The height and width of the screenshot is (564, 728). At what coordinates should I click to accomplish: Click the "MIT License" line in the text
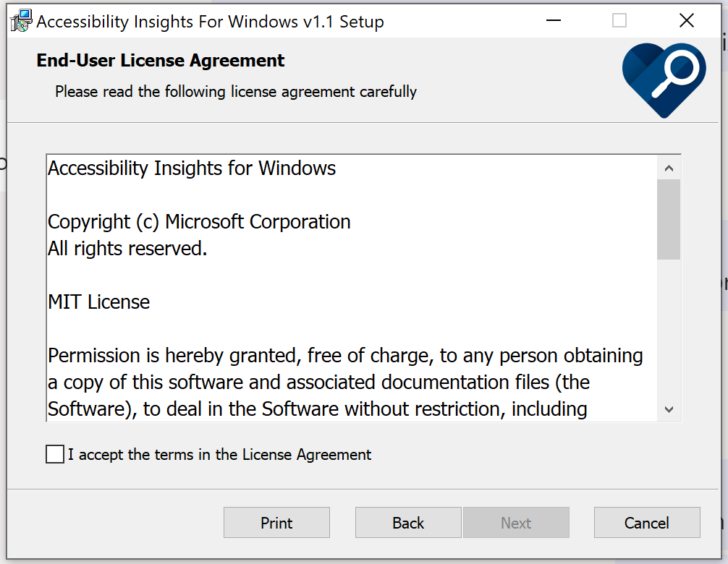[x=99, y=302]
